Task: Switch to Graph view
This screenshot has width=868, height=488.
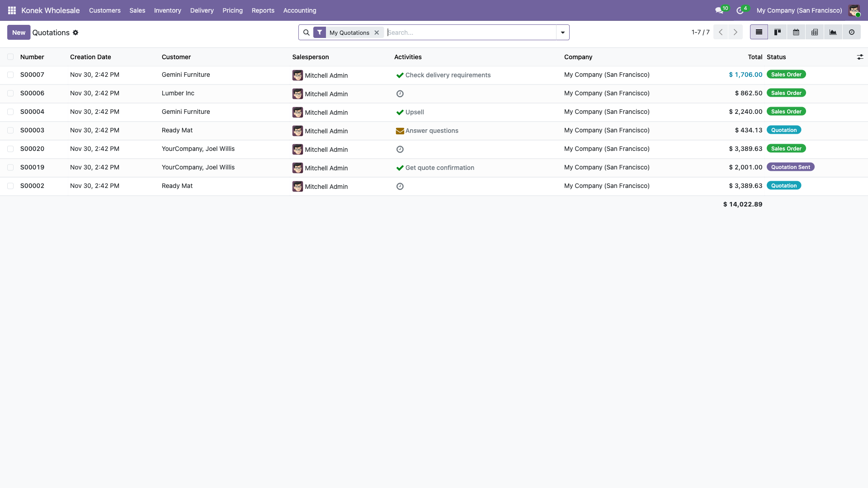Action: click(x=833, y=32)
